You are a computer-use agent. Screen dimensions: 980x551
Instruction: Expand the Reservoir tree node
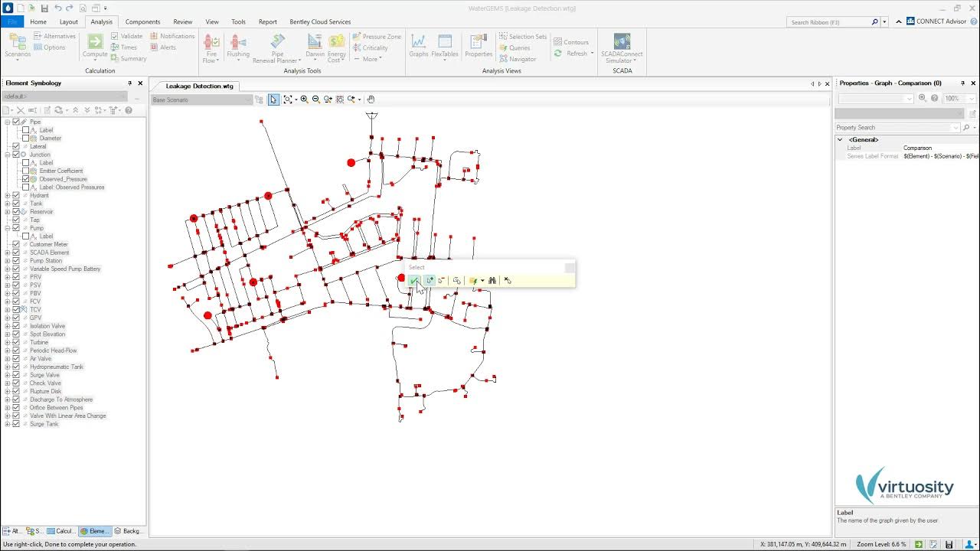[x=8, y=212]
